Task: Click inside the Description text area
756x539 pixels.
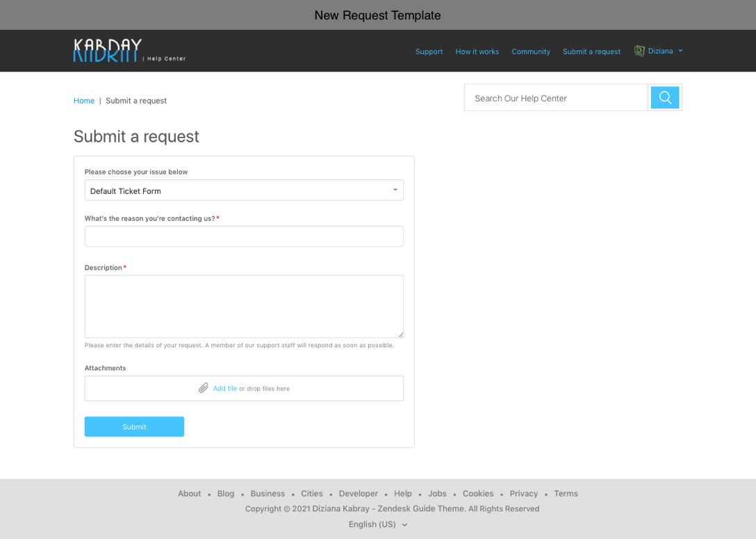Action: [244, 306]
